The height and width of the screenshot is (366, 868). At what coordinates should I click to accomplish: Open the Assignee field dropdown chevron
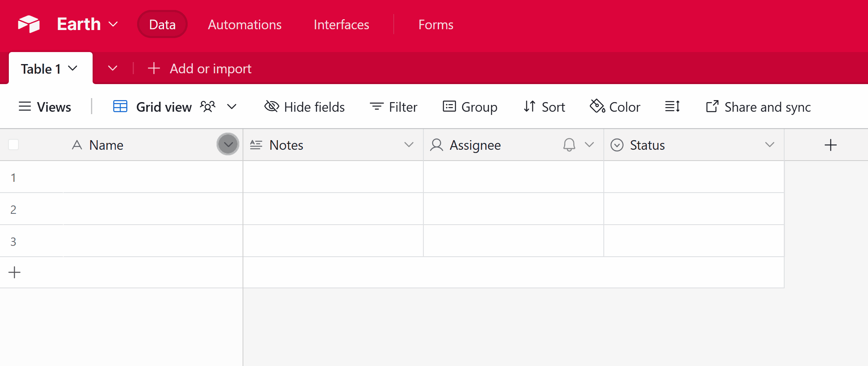click(x=589, y=145)
